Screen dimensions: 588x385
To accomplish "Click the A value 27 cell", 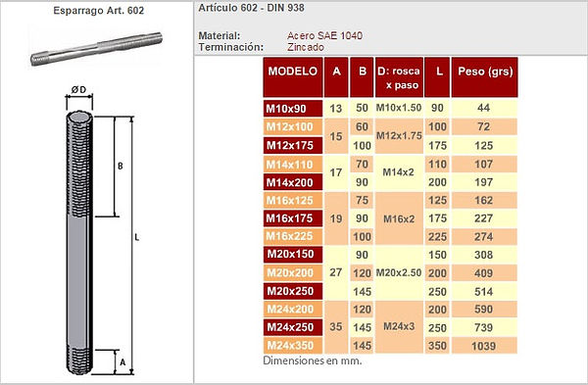I will tap(336, 272).
